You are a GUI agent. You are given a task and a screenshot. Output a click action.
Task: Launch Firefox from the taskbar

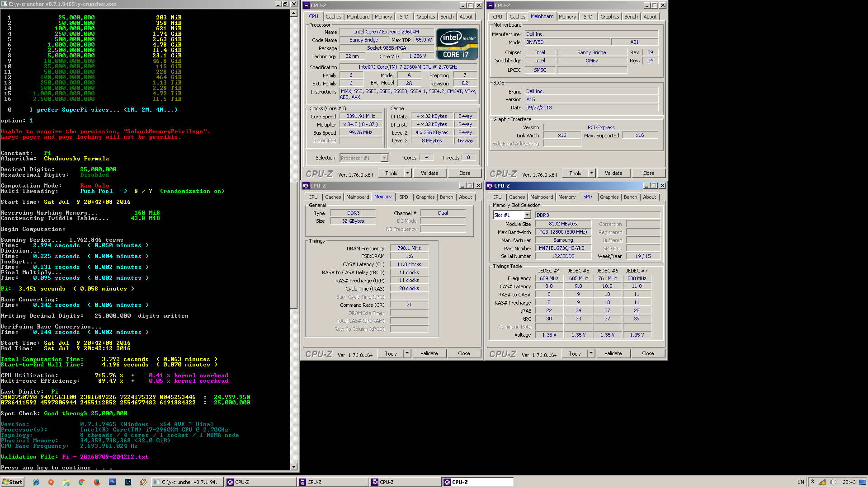click(x=97, y=482)
